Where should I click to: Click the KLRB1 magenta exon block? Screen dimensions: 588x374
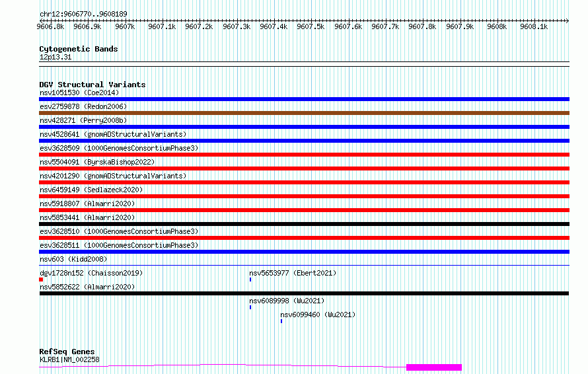(x=434, y=367)
